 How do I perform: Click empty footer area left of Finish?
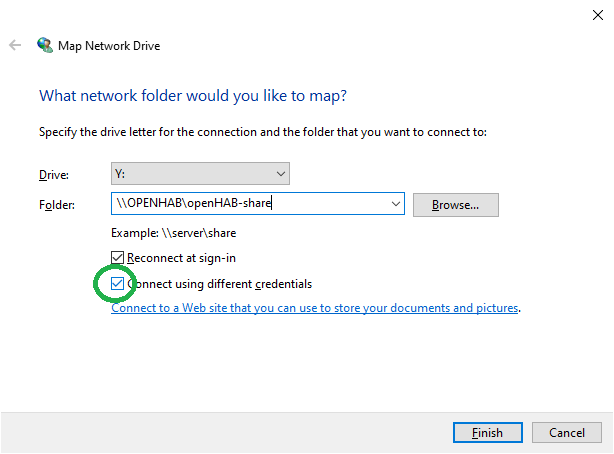pyautogui.click(x=220, y=432)
